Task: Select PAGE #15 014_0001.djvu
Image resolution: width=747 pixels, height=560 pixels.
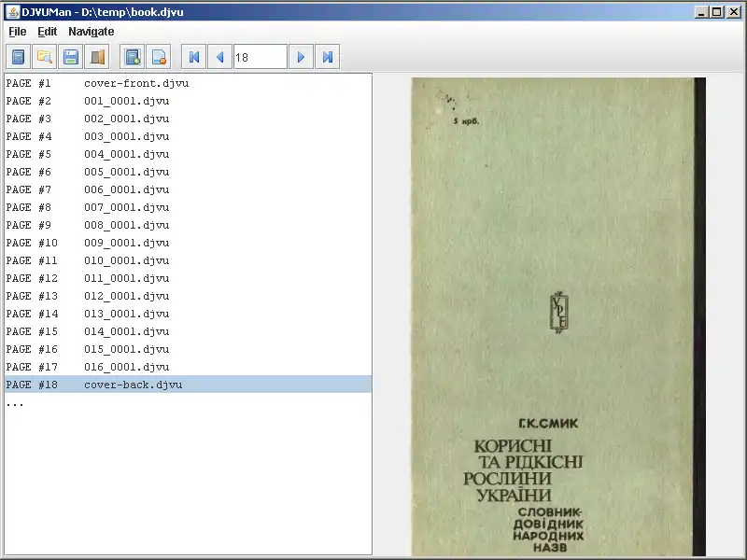Action: [189, 331]
